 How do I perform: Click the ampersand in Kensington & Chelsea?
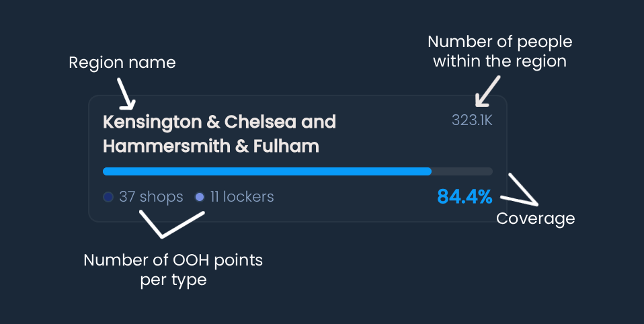coord(213,122)
